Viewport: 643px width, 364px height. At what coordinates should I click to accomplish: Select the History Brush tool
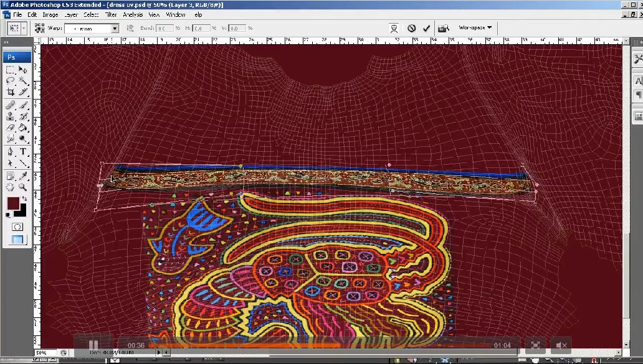pos(23,117)
